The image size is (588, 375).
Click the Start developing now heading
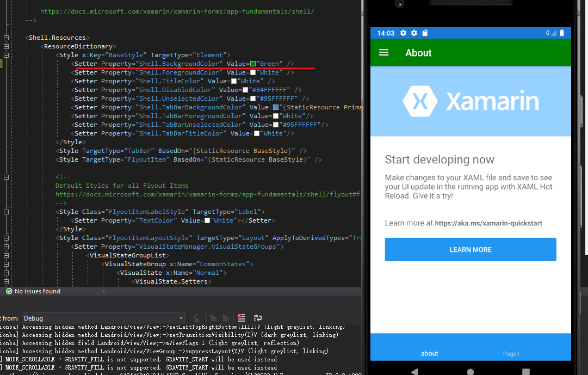[440, 159]
